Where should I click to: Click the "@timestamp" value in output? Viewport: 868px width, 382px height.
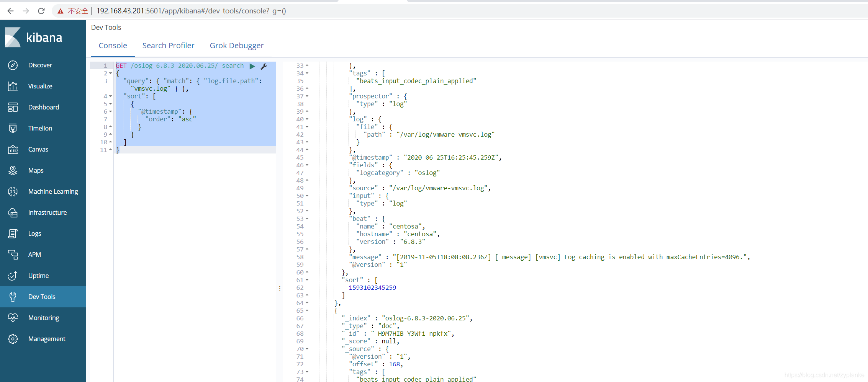pyautogui.click(x=452, y=157)
